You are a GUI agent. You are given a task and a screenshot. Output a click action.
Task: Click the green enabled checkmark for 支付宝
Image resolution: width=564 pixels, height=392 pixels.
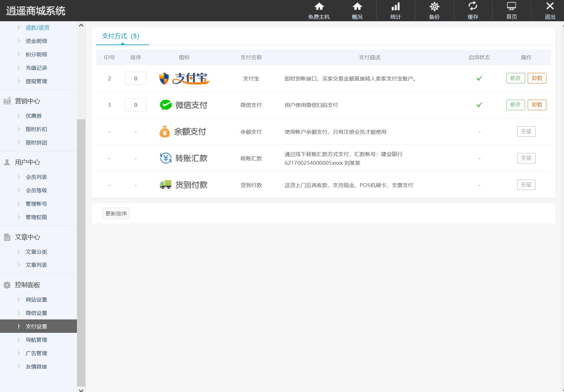pos(479,78)
